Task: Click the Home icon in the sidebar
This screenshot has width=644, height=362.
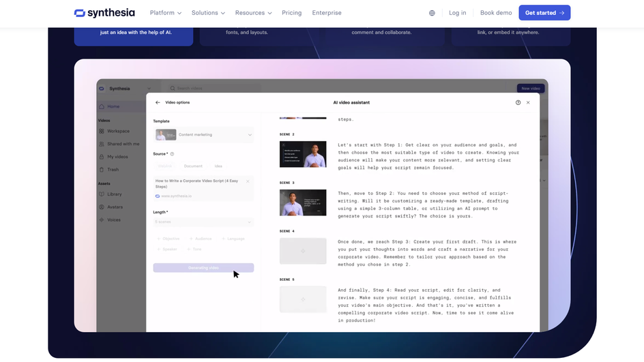Action: click(102, 107)
